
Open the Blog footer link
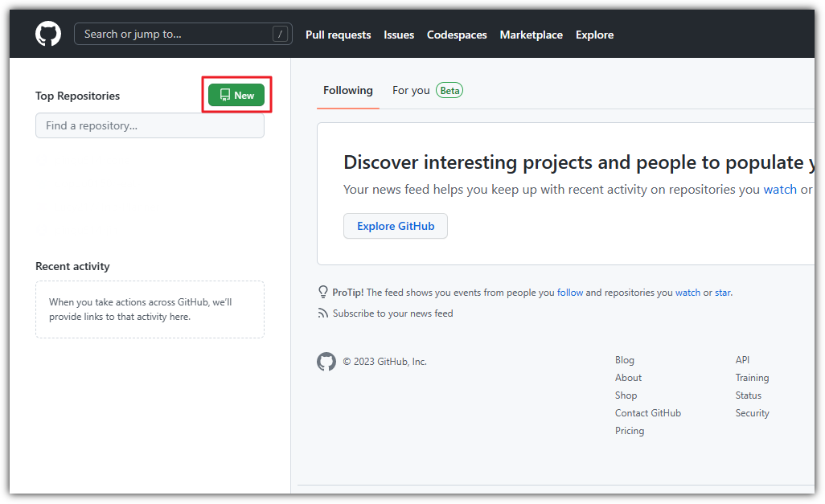(625, 360)
